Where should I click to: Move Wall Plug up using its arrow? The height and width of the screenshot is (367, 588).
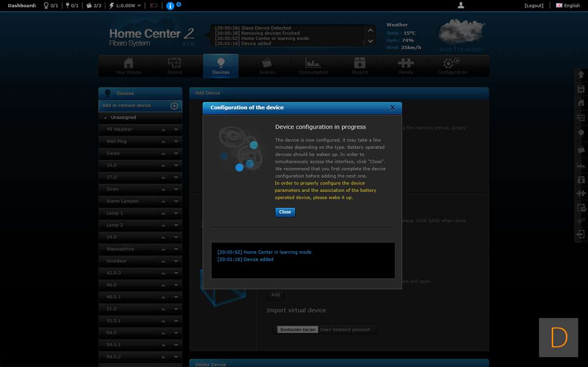coord(164,142)
